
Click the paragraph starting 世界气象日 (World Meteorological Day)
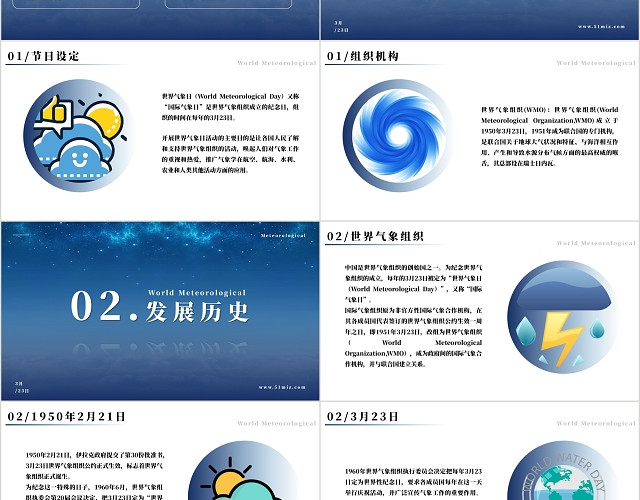click(x=230, y=107)
